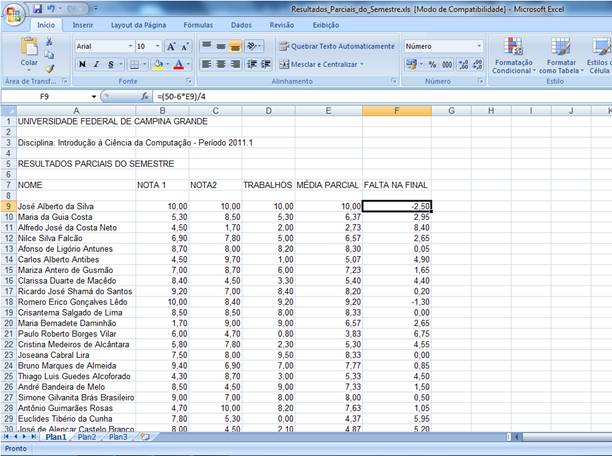Expand the Arial font name dropdown
612x456 pixels.
(129, 46)
